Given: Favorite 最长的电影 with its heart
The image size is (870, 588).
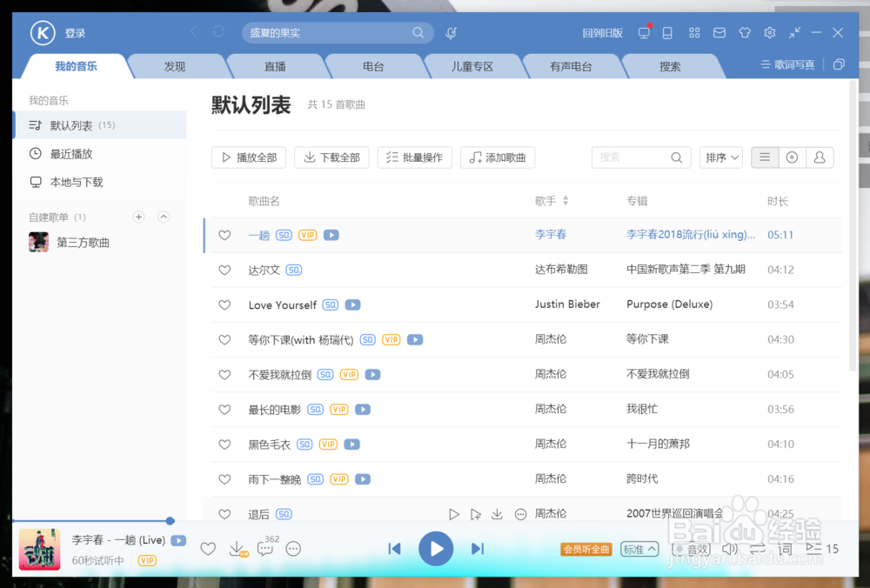Looking at the screenshot, I should pos(224,410).
